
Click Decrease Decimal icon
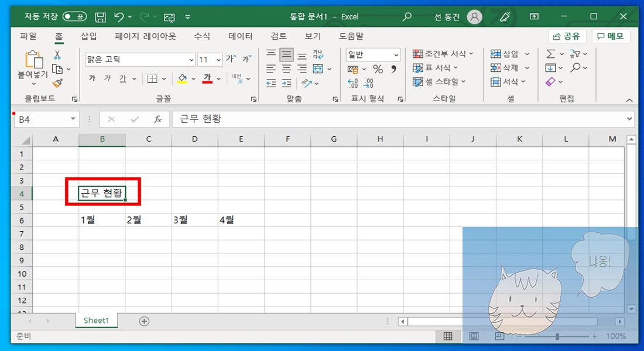pos(368,83)
